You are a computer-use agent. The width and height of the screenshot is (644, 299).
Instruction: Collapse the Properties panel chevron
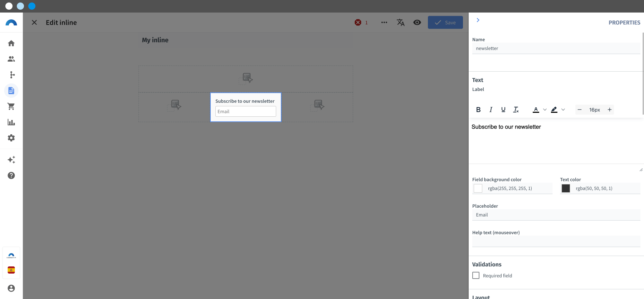478,20
